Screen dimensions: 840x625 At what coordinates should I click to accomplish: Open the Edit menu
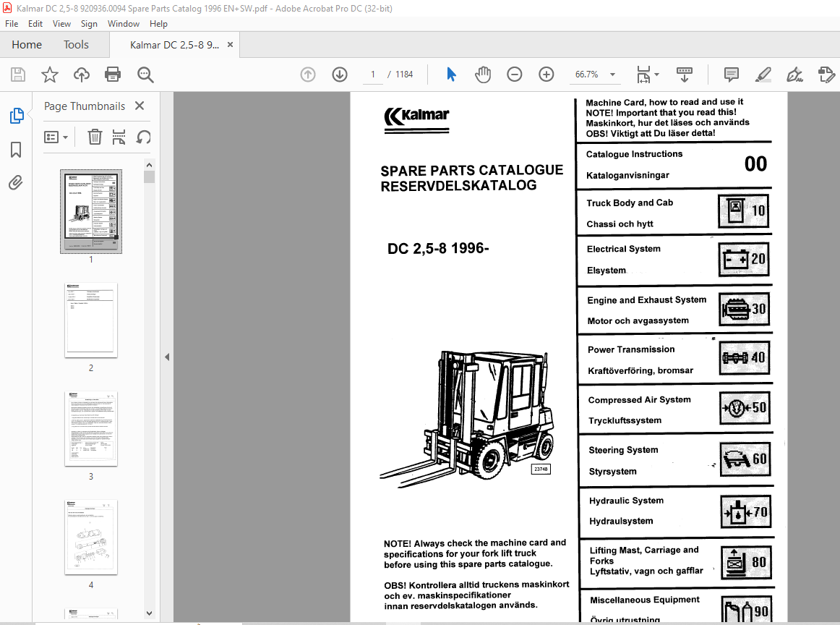[x=35, y=24]
